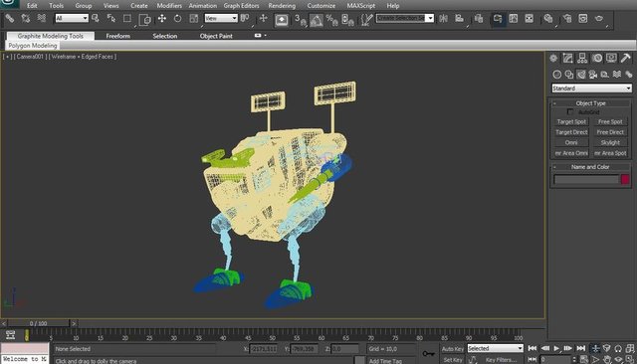Screen dimensions: 637x364
Task: Click the Align tool icon
Action: tap(460, 18)
